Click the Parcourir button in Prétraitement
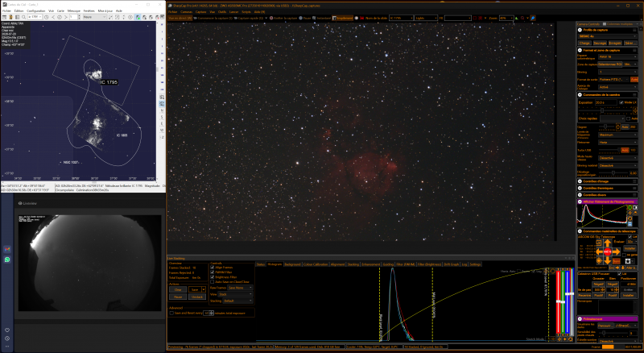This screenshot has height=353, width=644. [605, 326]
